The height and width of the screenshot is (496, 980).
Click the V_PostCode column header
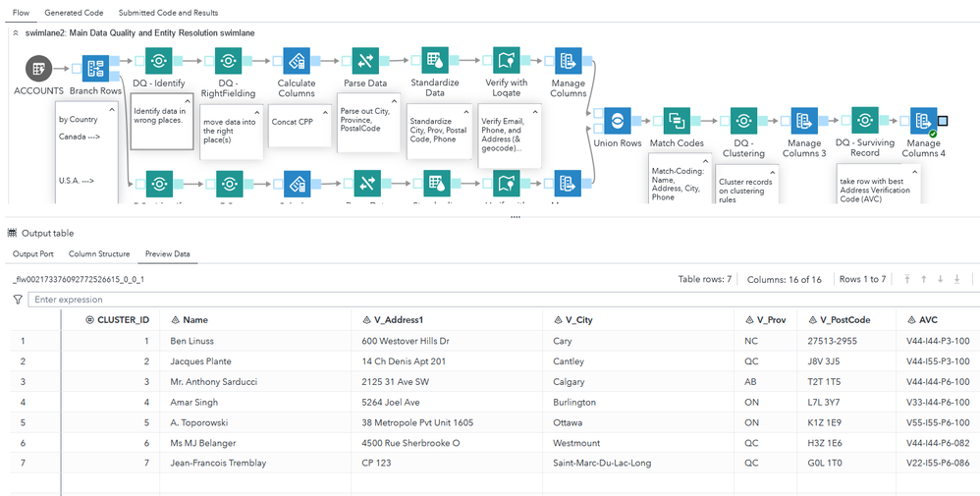[x=846, y=319]
